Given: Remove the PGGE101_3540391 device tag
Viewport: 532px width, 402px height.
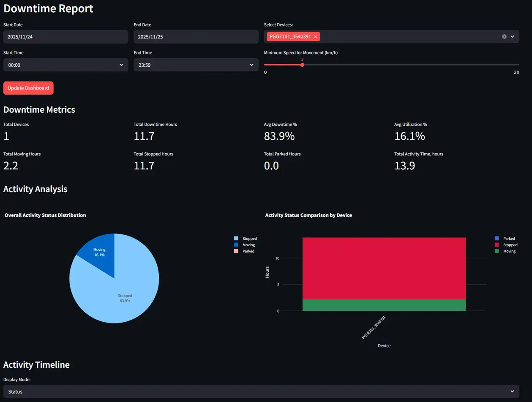Looking at the screenshot, I should pos(316,37).
